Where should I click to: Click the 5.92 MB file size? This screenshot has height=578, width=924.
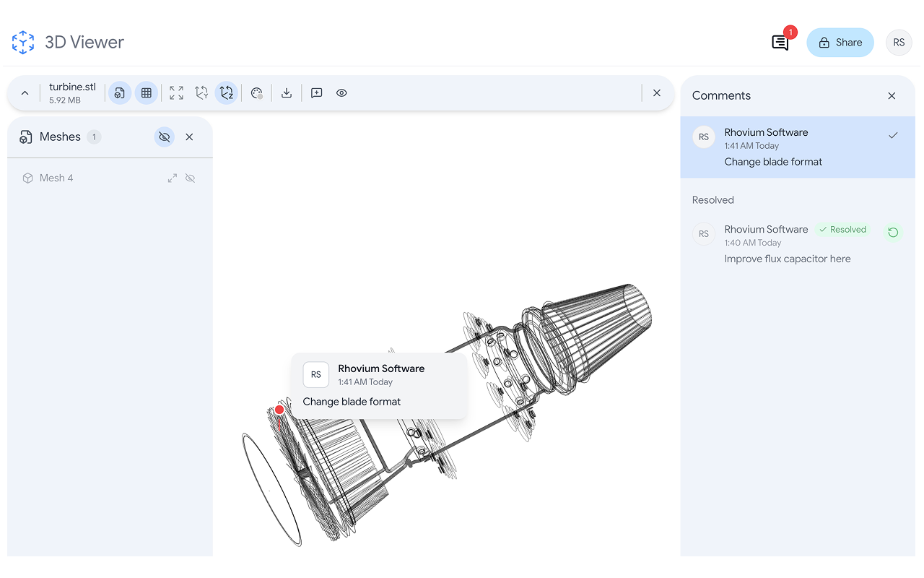click(x=65, y=100)
